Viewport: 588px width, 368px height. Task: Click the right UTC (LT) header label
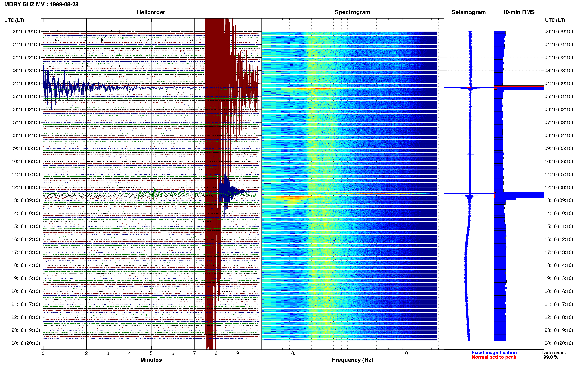click(x=555, y=20)
